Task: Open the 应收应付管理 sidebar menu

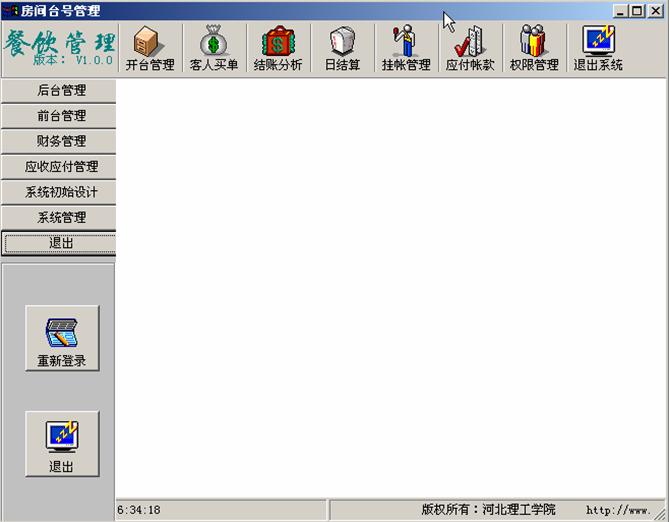Action: 60,167
